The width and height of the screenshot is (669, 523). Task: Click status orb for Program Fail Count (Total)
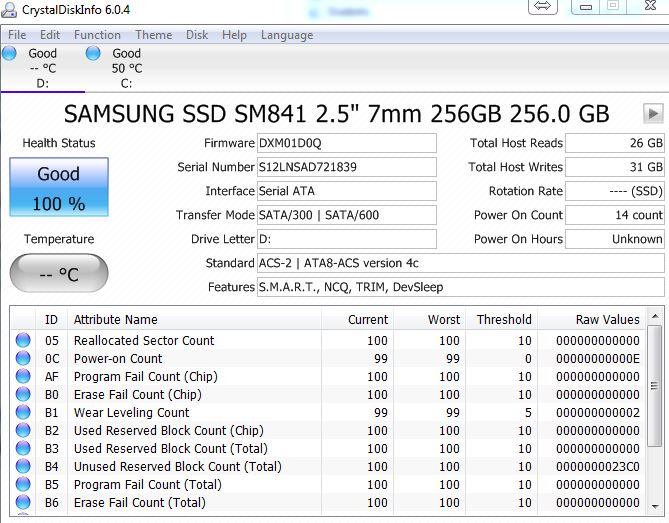click(x=23, y=484)
